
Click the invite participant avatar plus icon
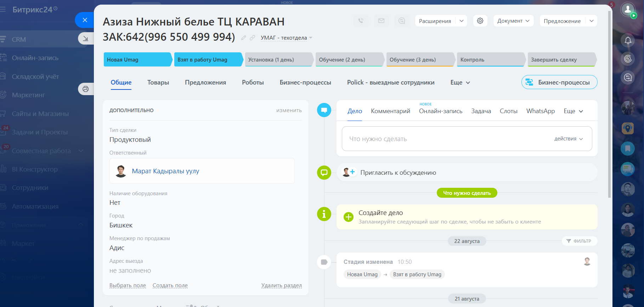click(349, 172)
